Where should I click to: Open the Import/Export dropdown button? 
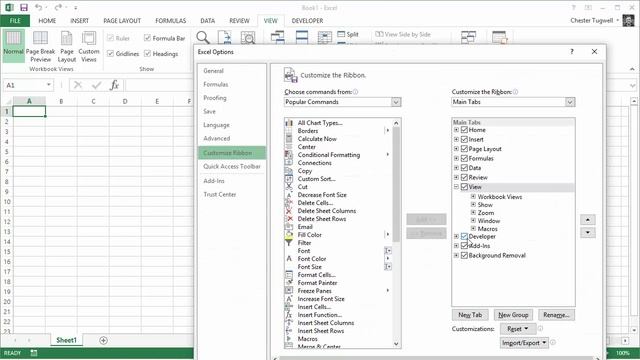(x=524, y=343)
